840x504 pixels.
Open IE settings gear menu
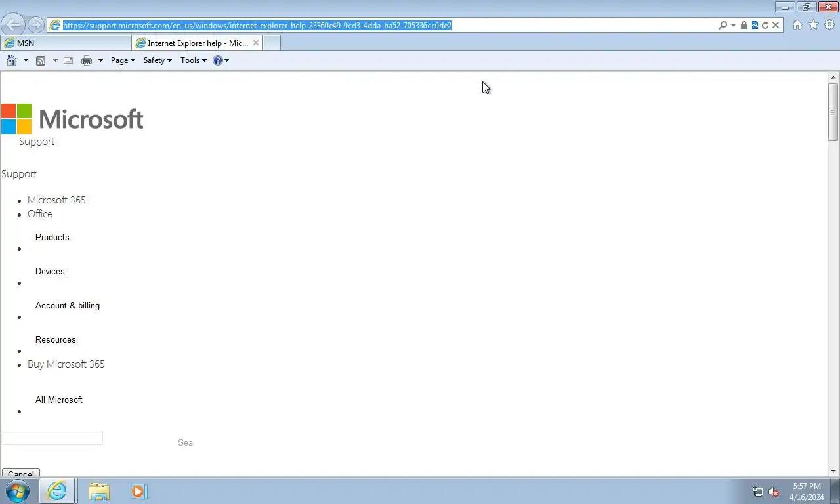pos(829,25)
